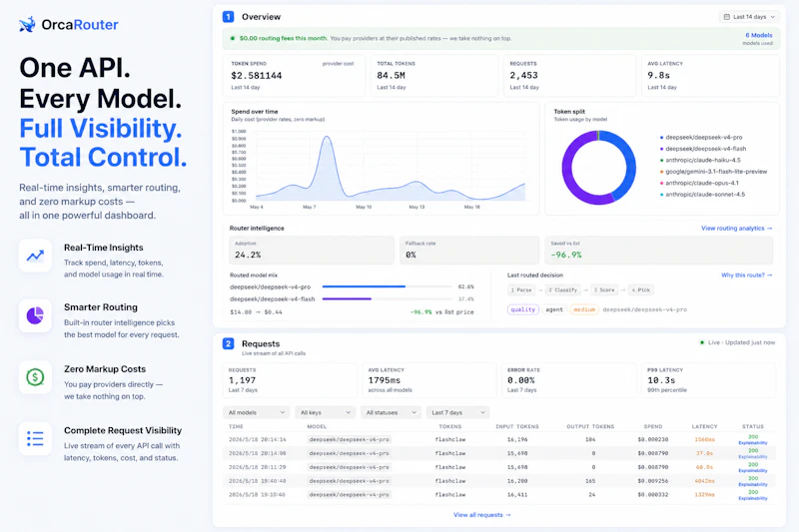Click the gemini-3.1-flash-lite-preview legend entry
The width and height of the screenshot is (799, 532).
pos(713,172)
